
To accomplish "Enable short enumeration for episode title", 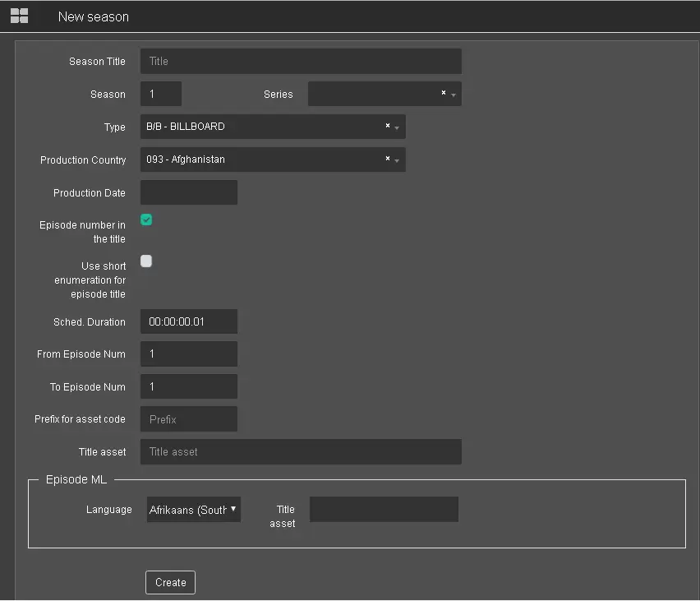I will click(146, 261).
